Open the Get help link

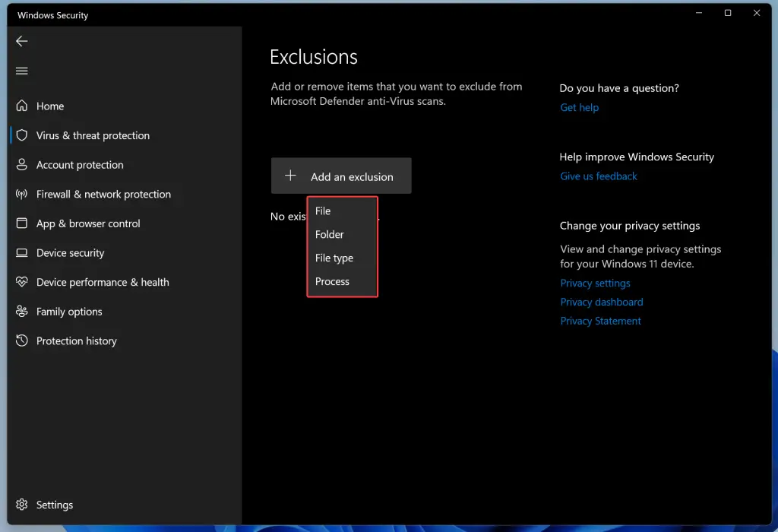(579, 107)
